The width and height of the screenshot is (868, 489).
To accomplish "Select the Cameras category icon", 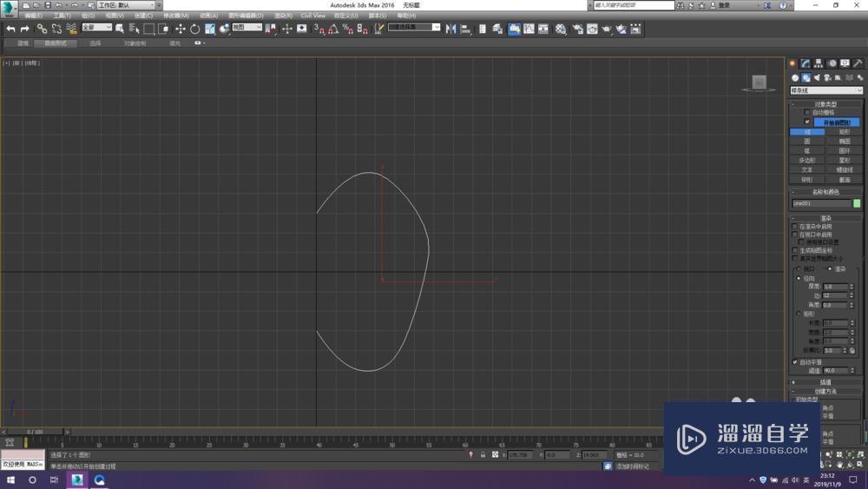I will 827,77.
